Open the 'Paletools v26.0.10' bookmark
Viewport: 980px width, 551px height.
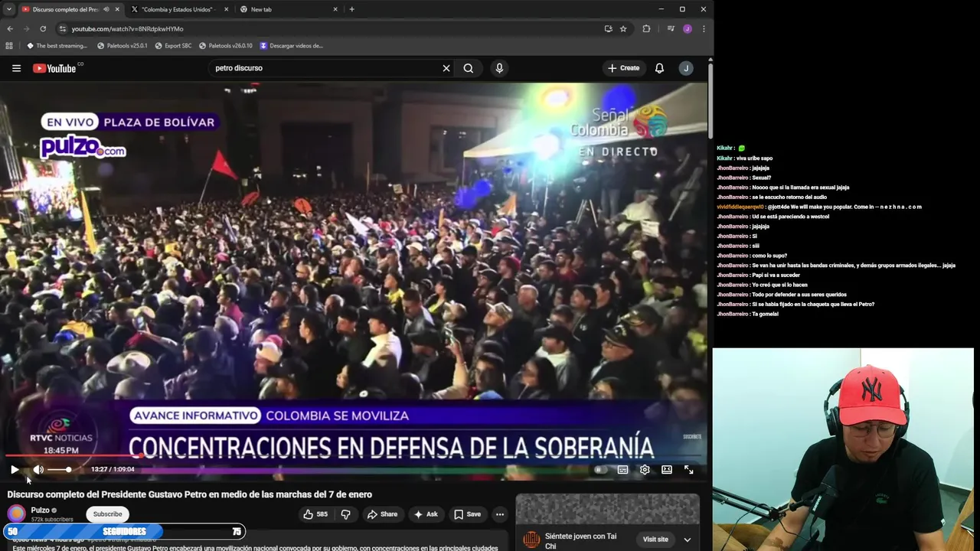[225, 45]
